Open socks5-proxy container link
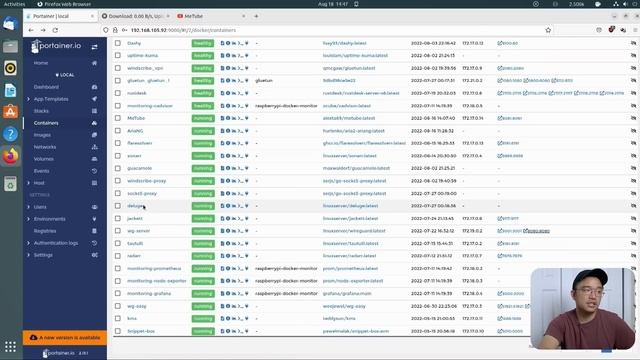 point(142,193)
